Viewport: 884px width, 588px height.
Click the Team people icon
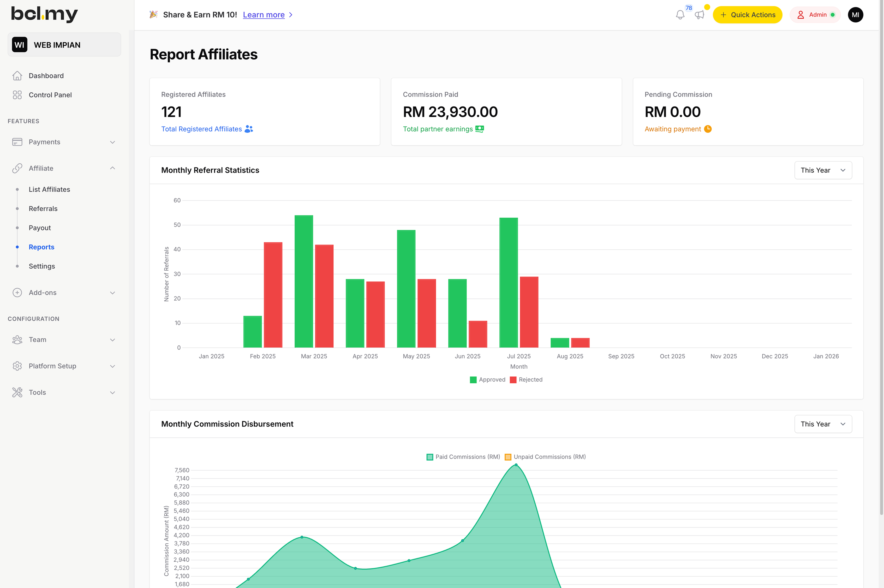coord(17,340)
